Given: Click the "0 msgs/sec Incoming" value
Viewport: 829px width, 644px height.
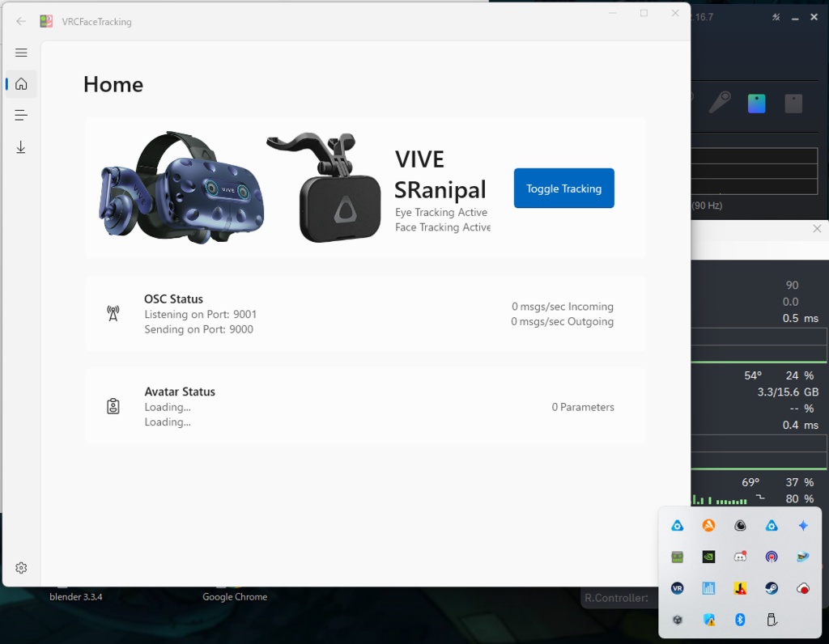Looking at the screenshot, I should point(563,307).
